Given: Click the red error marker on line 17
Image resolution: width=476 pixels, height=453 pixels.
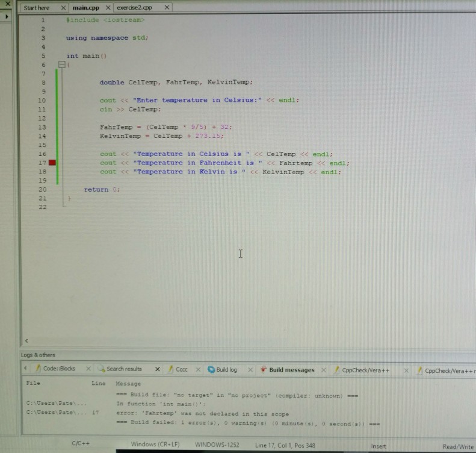Looking at the screenshot, I should [x=52, y=163].
